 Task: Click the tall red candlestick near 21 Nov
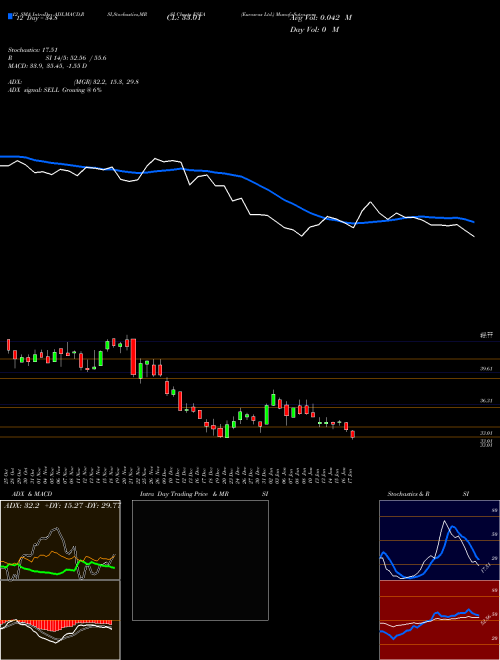click(x=133, y=357)
